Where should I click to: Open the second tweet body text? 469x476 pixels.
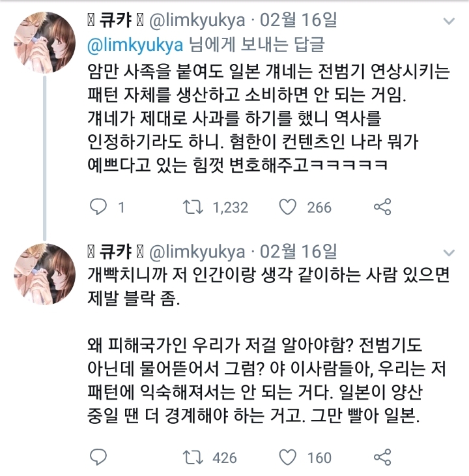(268, 345)
